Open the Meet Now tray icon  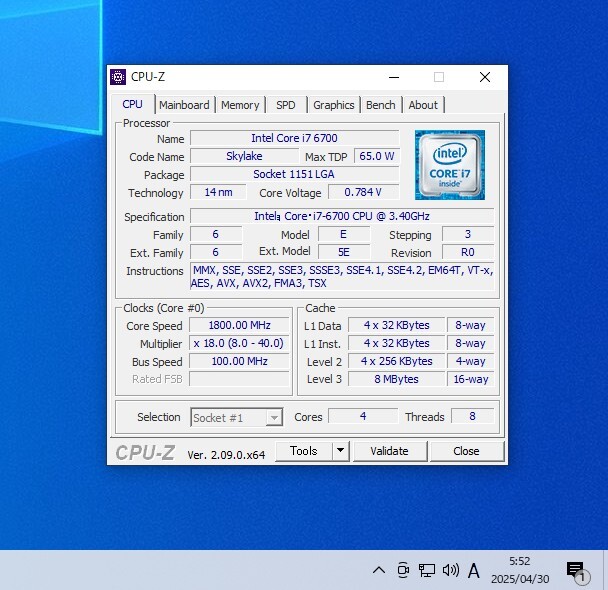coord(403,570)
